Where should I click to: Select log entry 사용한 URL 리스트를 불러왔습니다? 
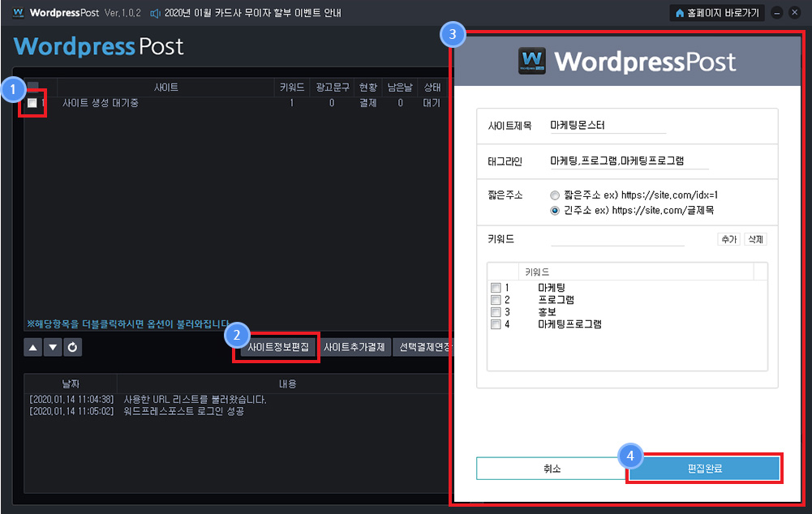pyautogui.click(x=195, y=400)
